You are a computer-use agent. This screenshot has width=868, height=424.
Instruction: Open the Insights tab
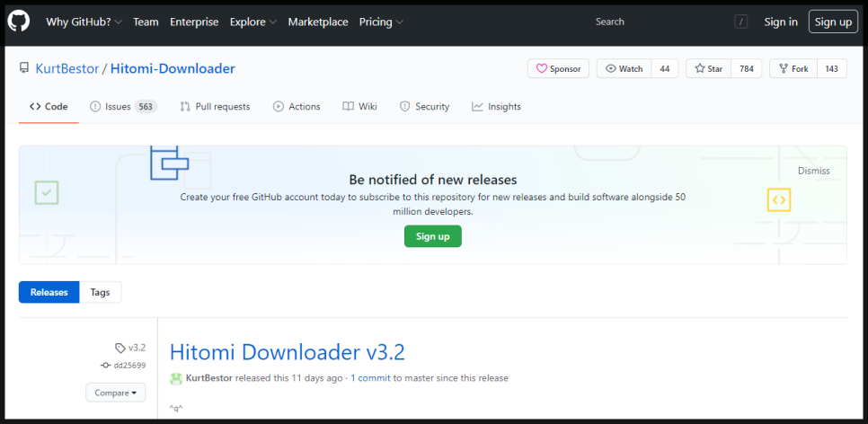click(x=496, y=106)
